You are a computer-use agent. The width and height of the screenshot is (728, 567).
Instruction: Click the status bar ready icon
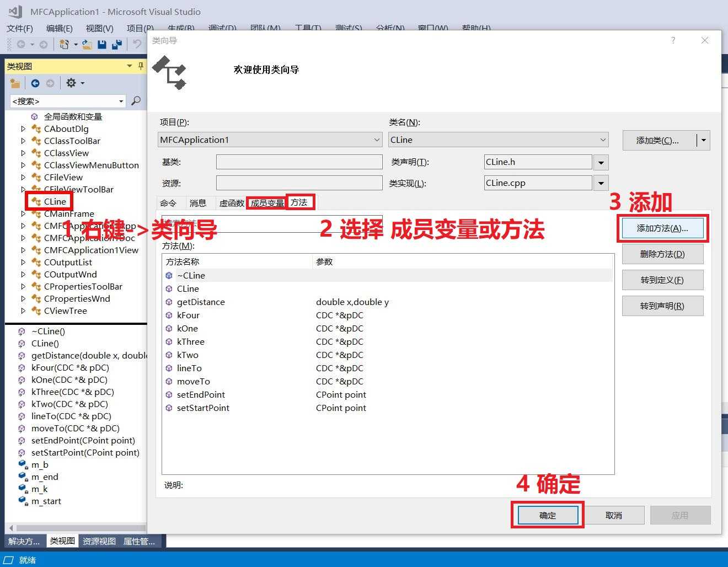point(9,560)
